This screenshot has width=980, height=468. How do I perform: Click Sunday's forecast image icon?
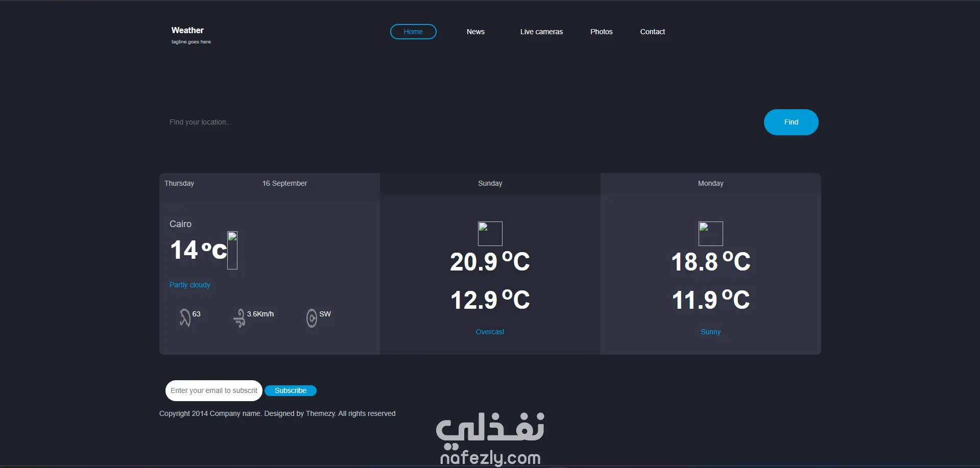[490, 234]
